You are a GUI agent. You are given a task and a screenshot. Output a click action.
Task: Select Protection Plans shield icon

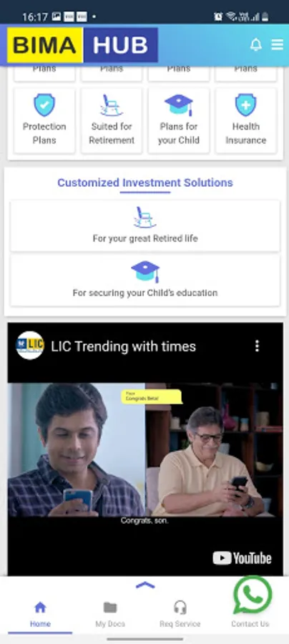44,105
